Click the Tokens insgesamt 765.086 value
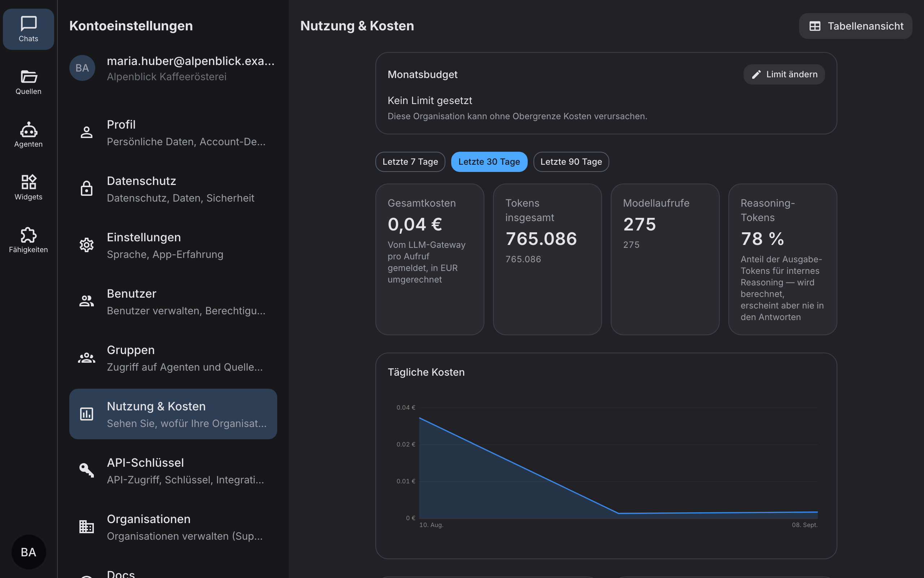Image resolution: width=924 pixels, height=578 pixels. click(541, 238)
